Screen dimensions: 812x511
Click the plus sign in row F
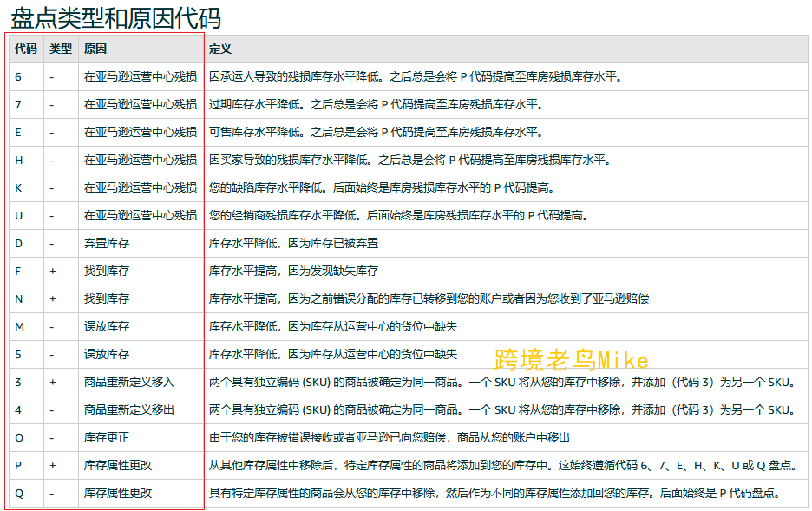pos(55,271)
